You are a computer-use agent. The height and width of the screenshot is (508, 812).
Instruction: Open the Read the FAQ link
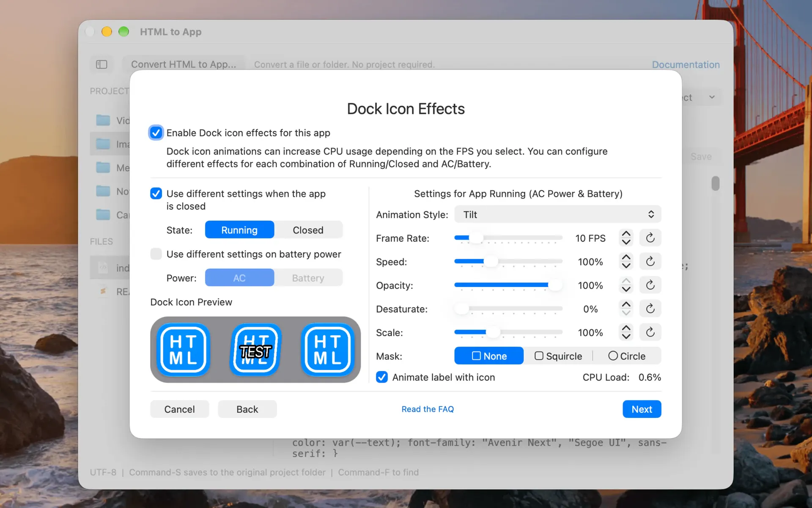pos(428,409)
